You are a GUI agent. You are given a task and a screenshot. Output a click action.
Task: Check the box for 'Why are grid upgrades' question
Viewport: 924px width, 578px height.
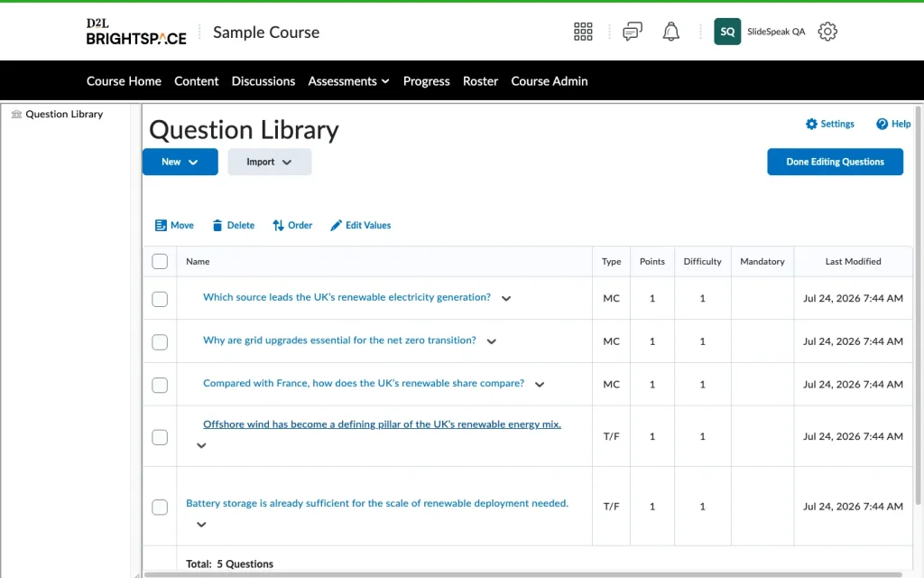[x=160, y=342]
